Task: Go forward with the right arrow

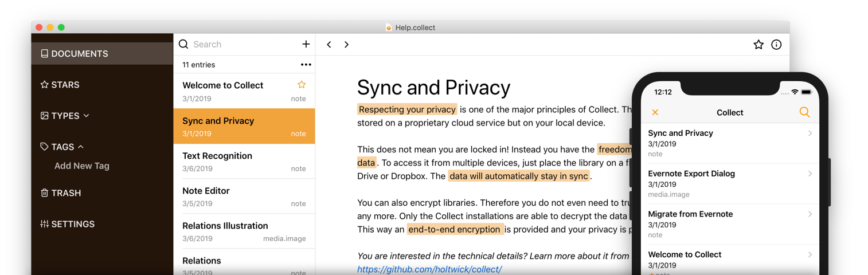Action: [346, 45]
